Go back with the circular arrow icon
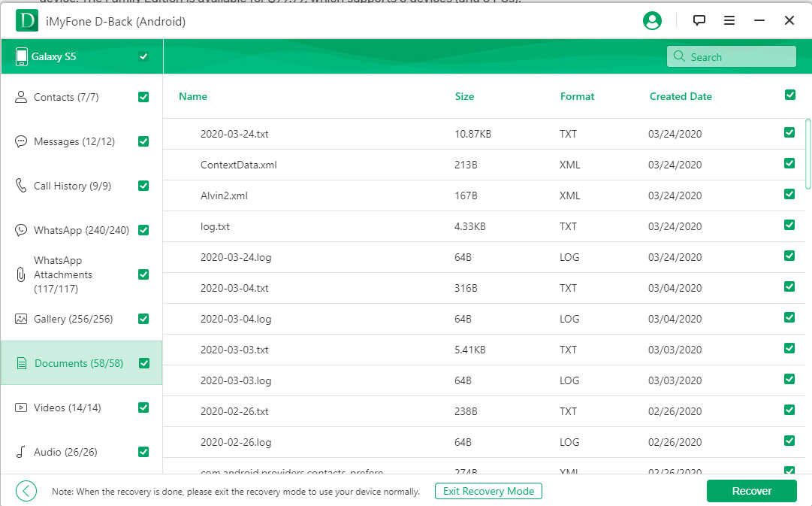812x506 pixels. (26, 490)
